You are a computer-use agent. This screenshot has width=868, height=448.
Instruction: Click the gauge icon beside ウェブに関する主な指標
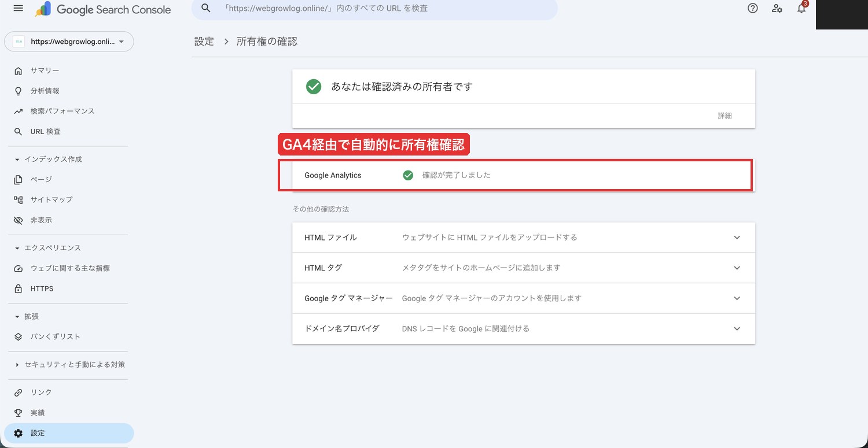coord(19,268)
